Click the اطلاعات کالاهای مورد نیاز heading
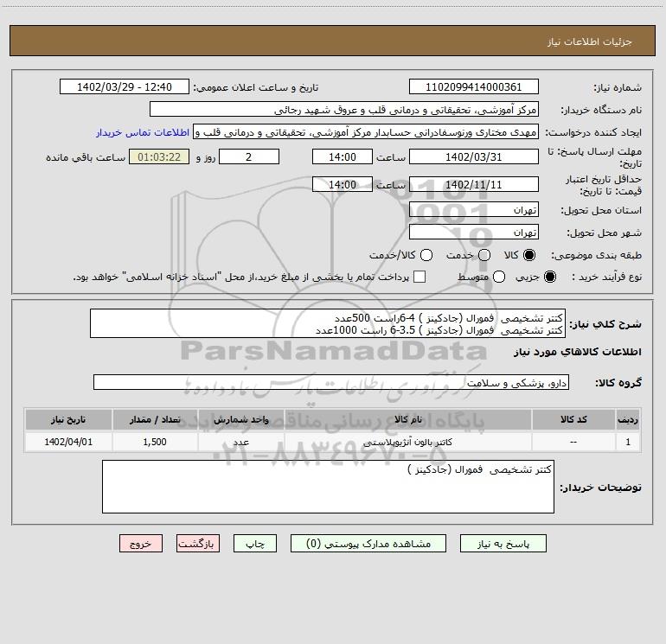Viewport: 666px width, 644px height. 577,352
